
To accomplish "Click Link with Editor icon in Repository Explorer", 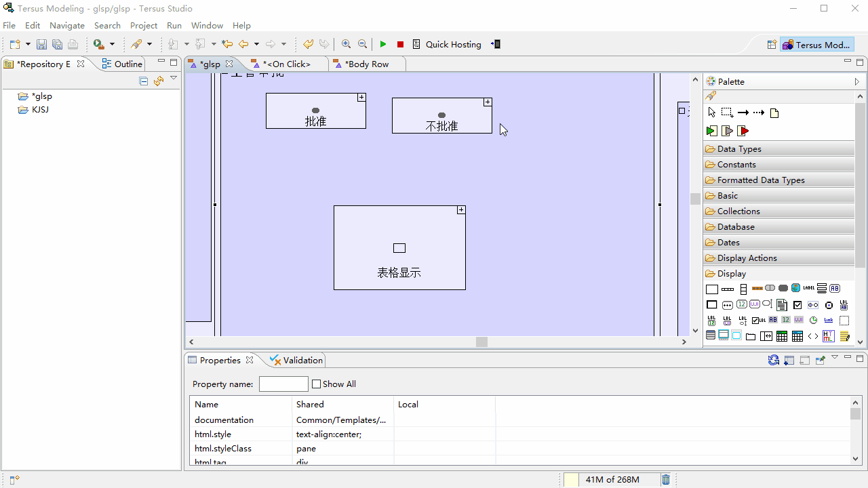I will pyautogui.click(x=159, y=81).
